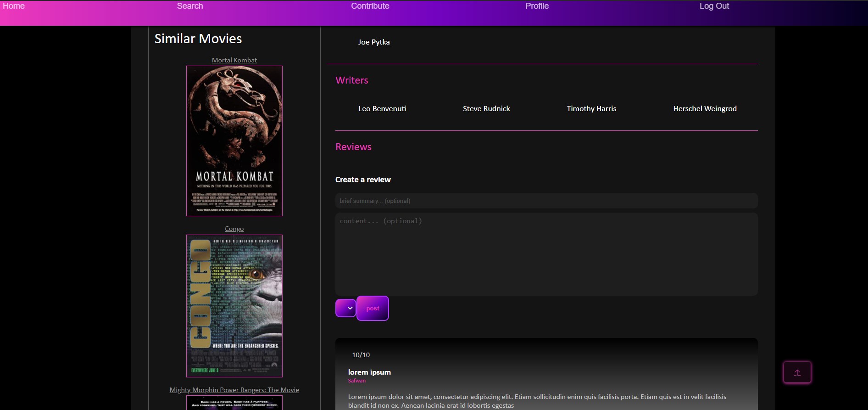Image resolution: width=868 pixels, height=410 pixels.
Task: Select director Joe Pytka
Action: [374, 42]
